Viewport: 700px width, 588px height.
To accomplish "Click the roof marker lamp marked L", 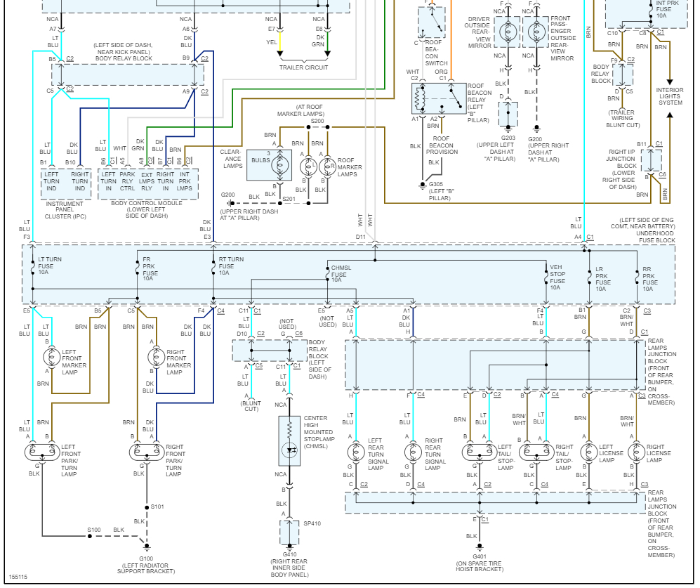I will pos(308,166).
